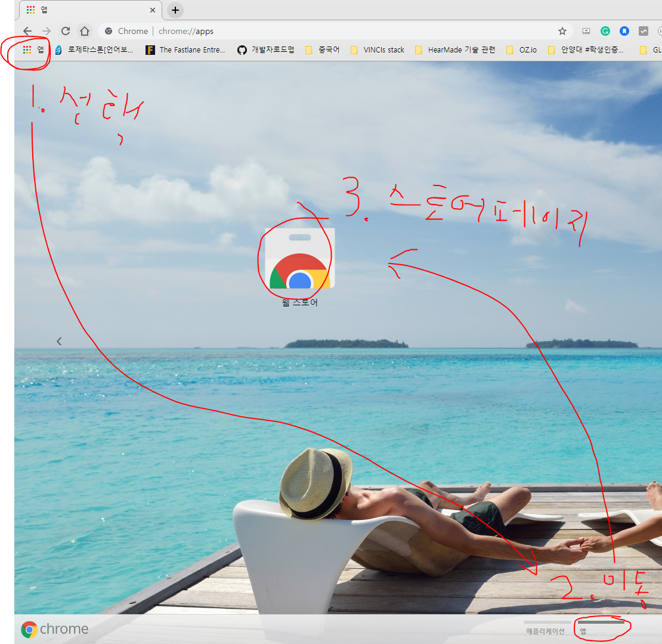Go back with the back arrow

pyautogui.click(x=27, y=31)
